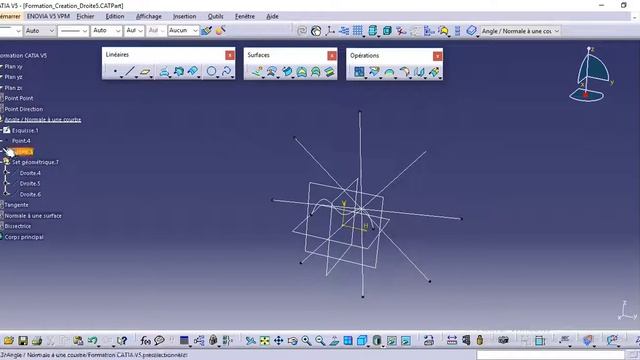The height and width of the screenshot is (360, 640).
Task: Open the line type dropdown
Action: 73,31
